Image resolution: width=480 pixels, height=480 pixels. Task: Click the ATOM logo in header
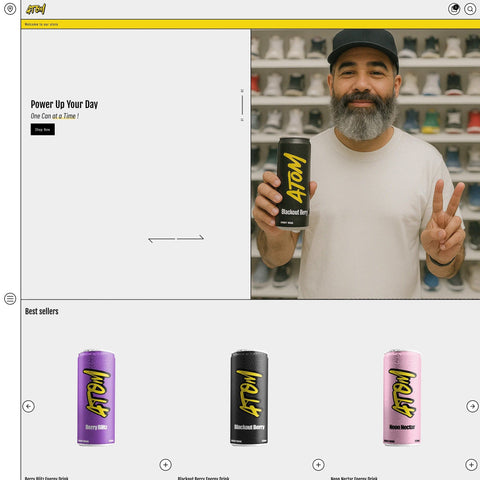tap(36, 9)
